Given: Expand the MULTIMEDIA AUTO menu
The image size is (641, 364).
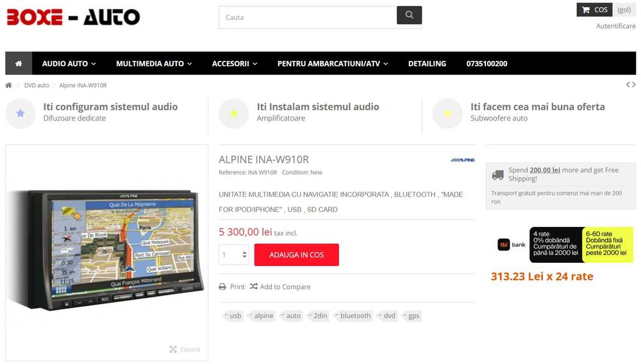Looking at the screenshot, I should click(x=154, y=63).
